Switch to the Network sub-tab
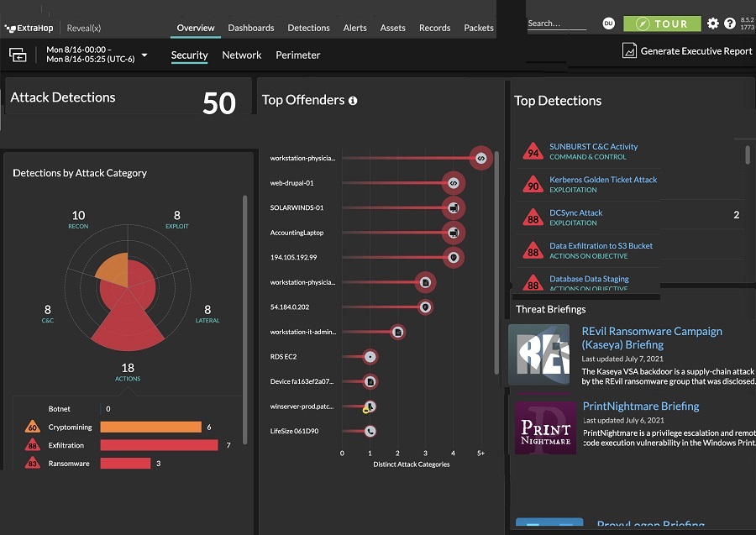The height and width of the screenshot is (535, 756). coord(242,55)
